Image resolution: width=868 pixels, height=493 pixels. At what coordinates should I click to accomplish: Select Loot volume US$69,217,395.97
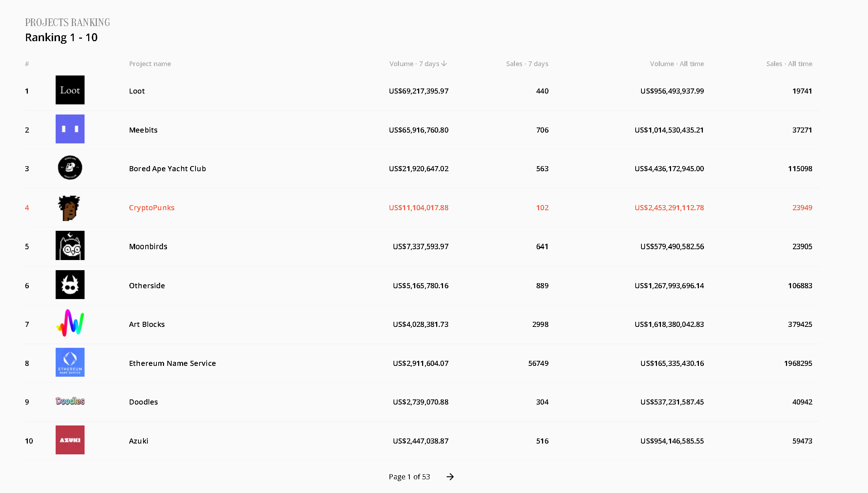click(419, 91)
